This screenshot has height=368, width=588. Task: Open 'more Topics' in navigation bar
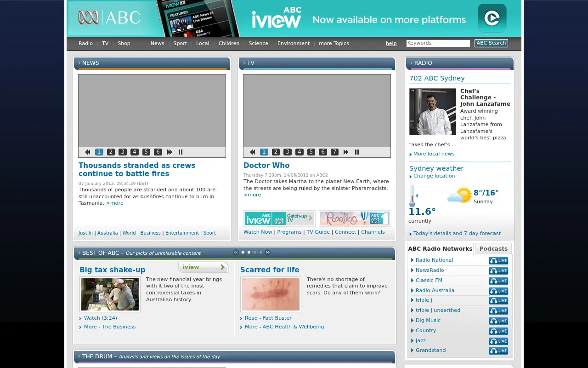(x=334, y=43)
